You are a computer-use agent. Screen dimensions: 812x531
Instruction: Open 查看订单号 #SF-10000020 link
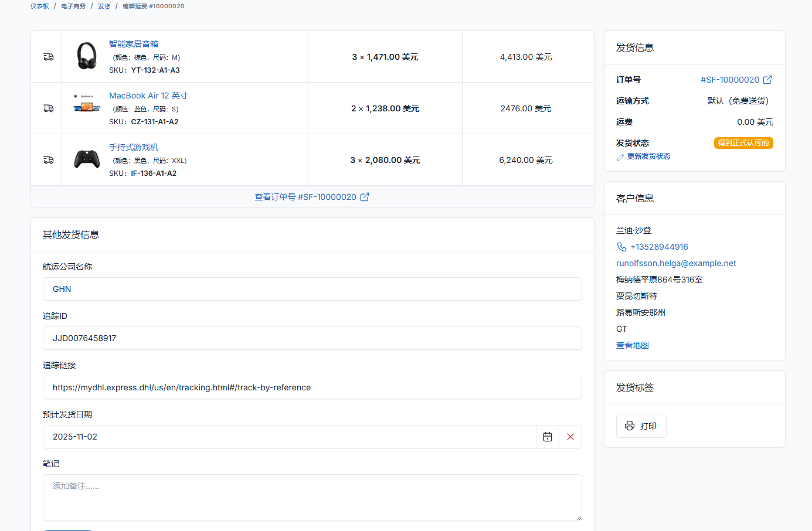(311, 197)
